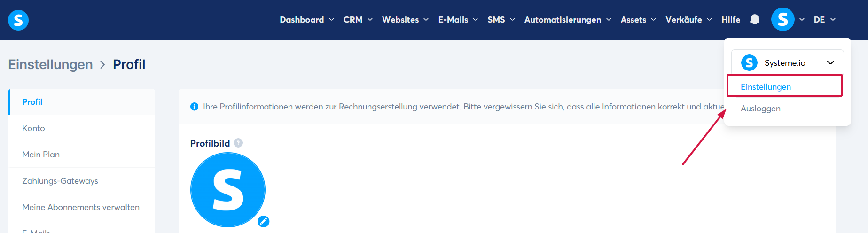Screen dimensions: 868x233
Task: Open the notifications bell
Action: 755,19
